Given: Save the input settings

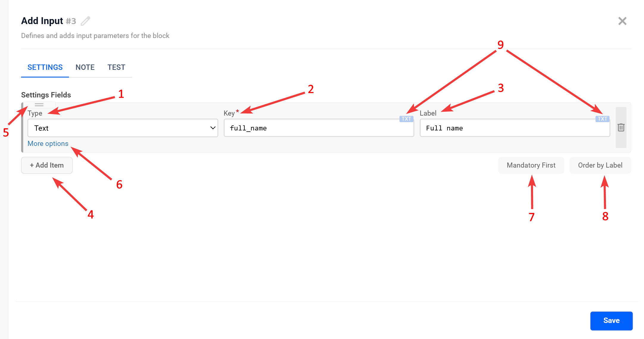Looking at the screenshot, I should click(611, 321).
